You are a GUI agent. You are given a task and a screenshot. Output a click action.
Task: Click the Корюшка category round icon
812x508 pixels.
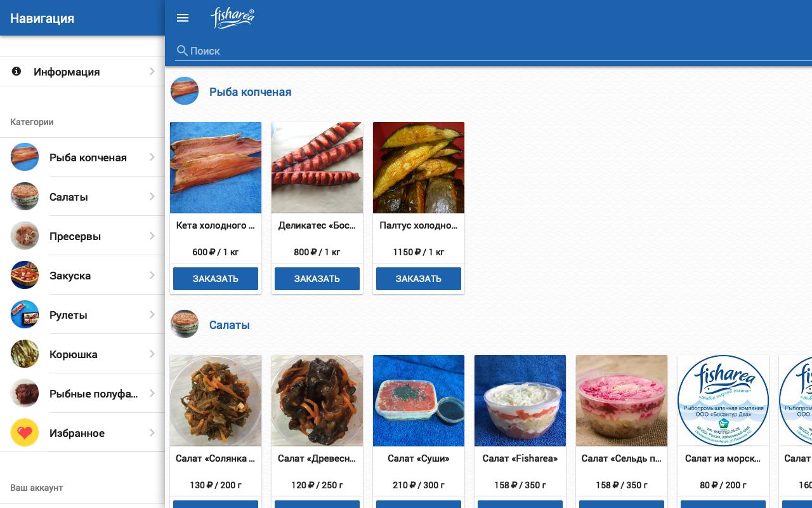[25, 354]
